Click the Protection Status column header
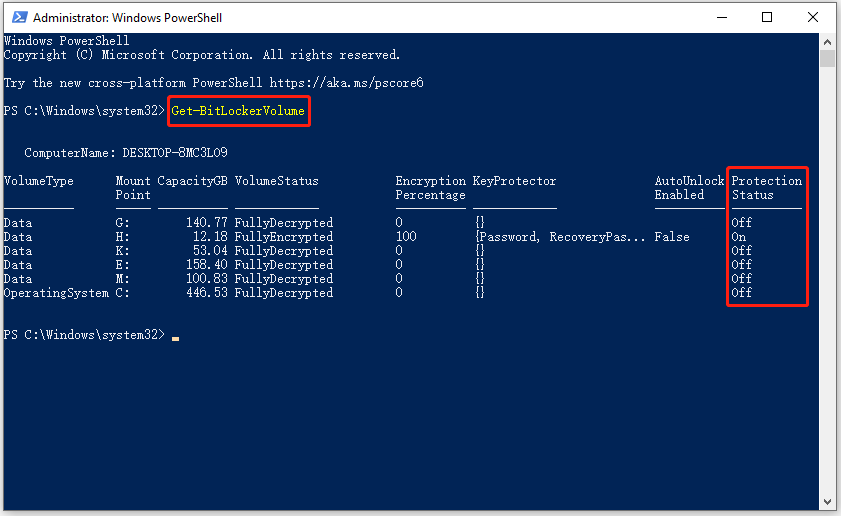This screenshot has width=841, height=516. click(x=766, y=188)
